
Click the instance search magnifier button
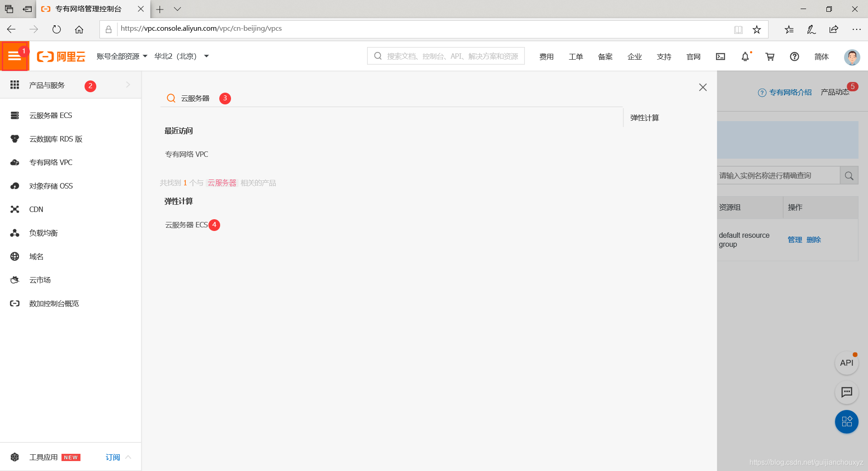click(x=849, y=175)
